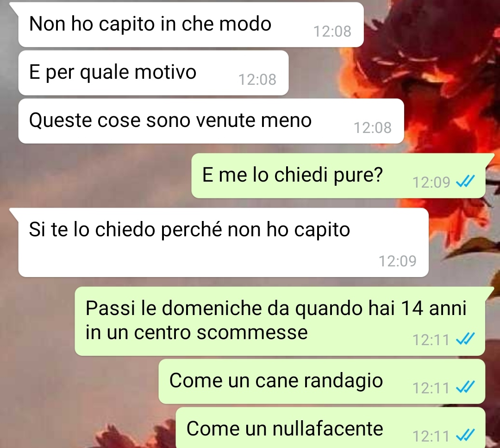Select the message 'Non ho capito in che modo'

click(191, 25)
